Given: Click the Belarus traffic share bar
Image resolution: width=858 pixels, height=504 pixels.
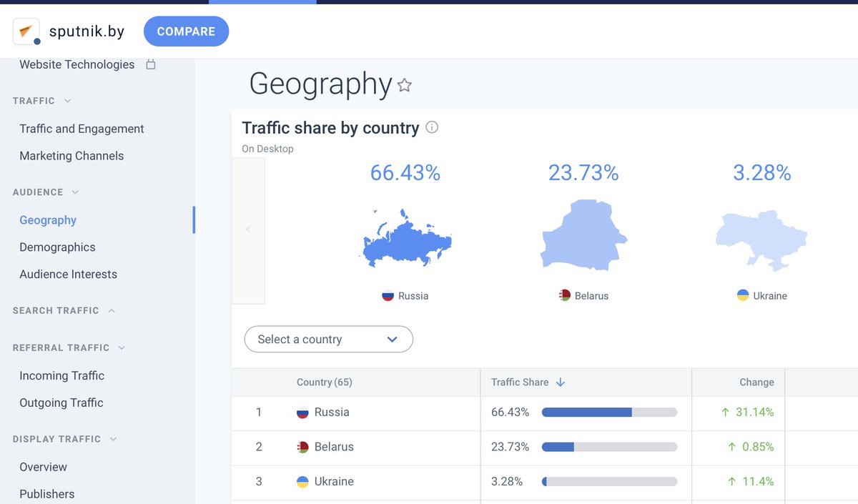Looking at the screenshot, I should (609, 447).
